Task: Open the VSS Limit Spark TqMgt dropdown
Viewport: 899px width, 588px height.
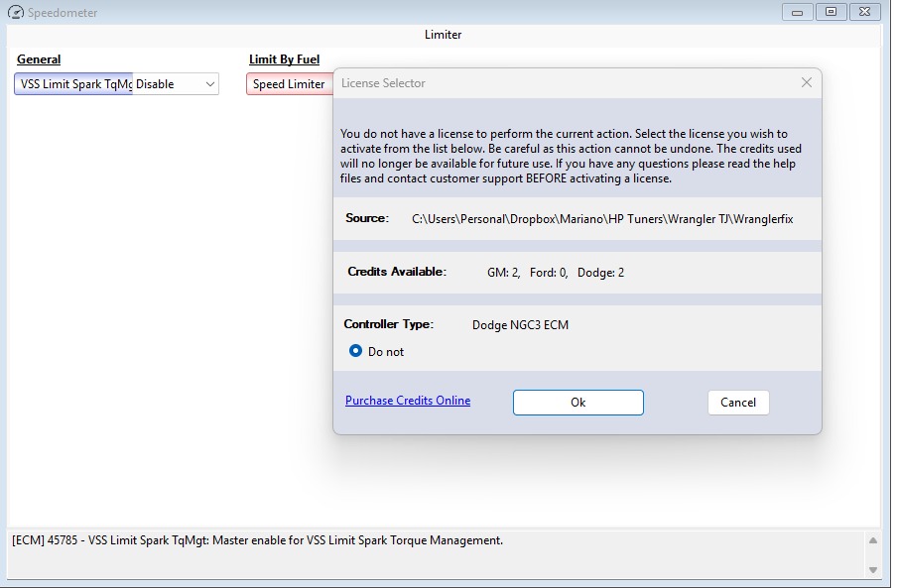Action: pyautogui.click(x=209, y=84)
